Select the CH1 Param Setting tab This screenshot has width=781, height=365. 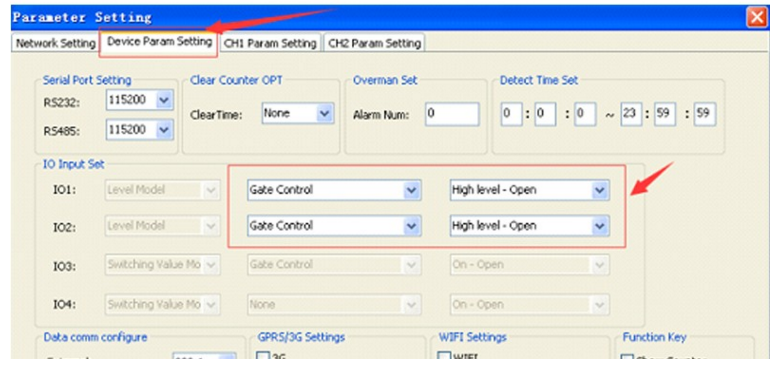[270, 43]
